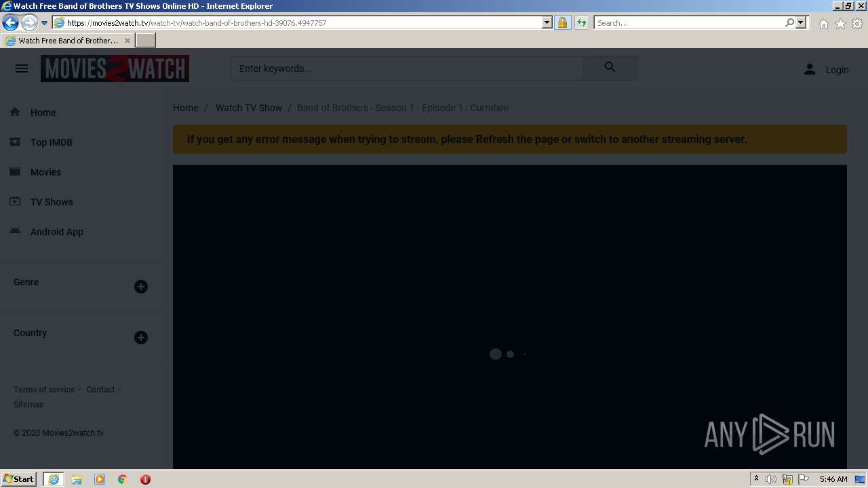Image resolution: width=868 pixels, height=488 pixels.
Task: Click the Watch TV Show breadcrumb link
Action: click(x=249, y=108)
